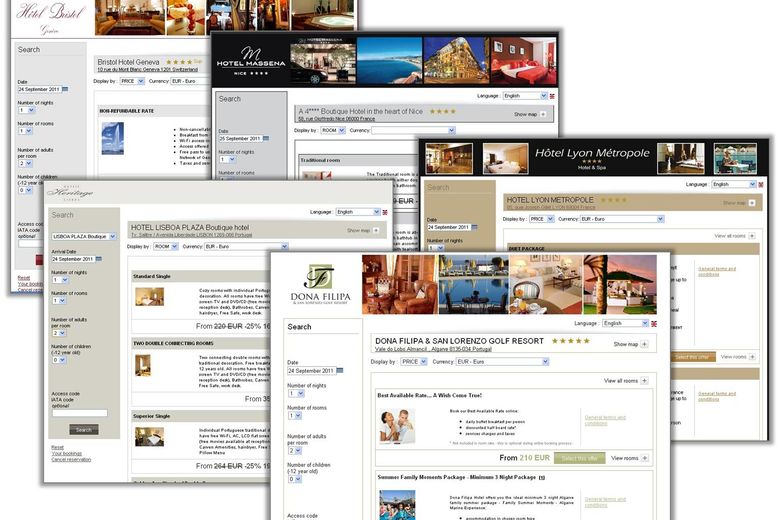
Task: Expand Show map plus on Lisboa Plaza page
Action: (376, 230)
